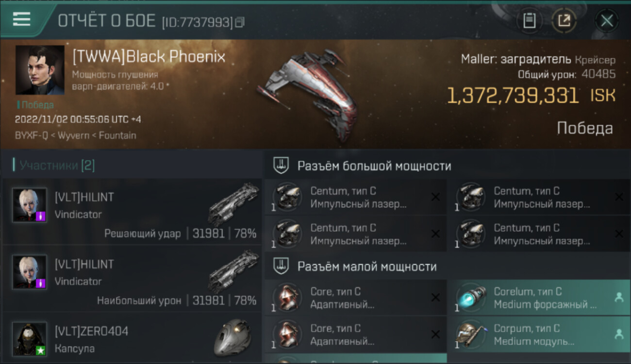Viewport: 631px width, 364px height.
Task: Open the clipboard notes icon
Action: tap(530, 20)
